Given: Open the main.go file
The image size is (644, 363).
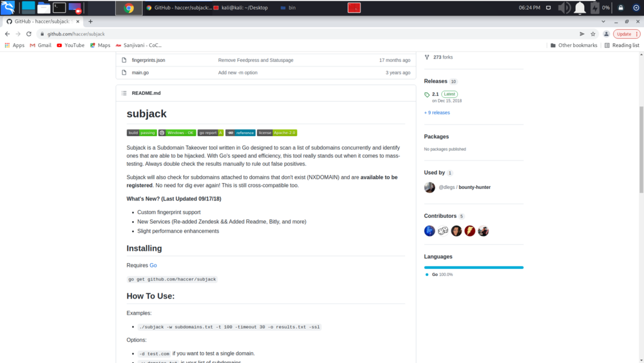Looking at the screenshot, I should click(x=140, y=72).
